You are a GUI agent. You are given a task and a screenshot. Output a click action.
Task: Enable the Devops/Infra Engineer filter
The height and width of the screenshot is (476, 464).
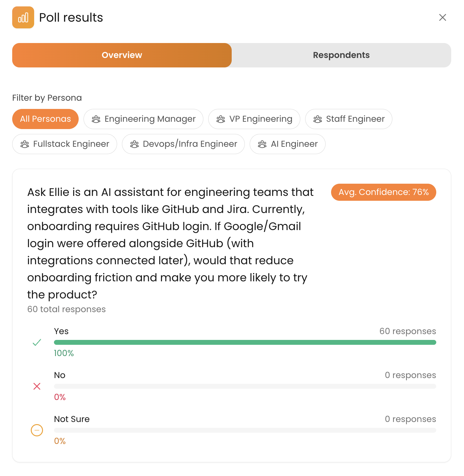183,144
